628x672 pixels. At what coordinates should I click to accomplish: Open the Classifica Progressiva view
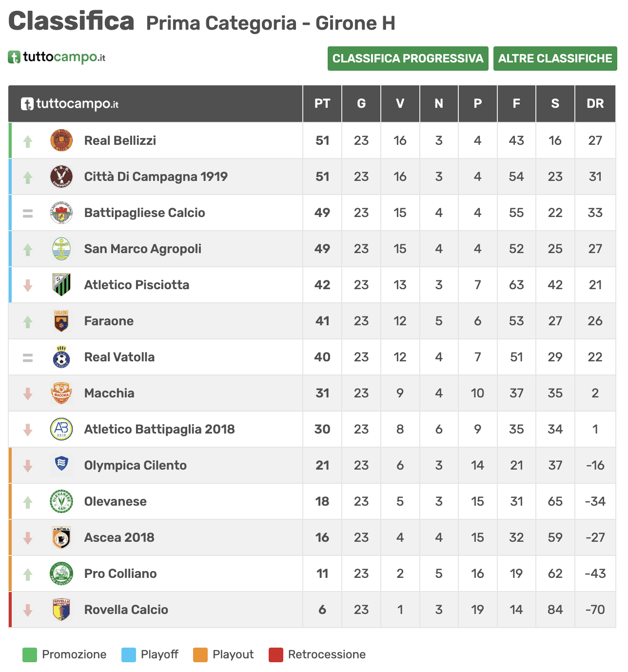tap(408, 59)
